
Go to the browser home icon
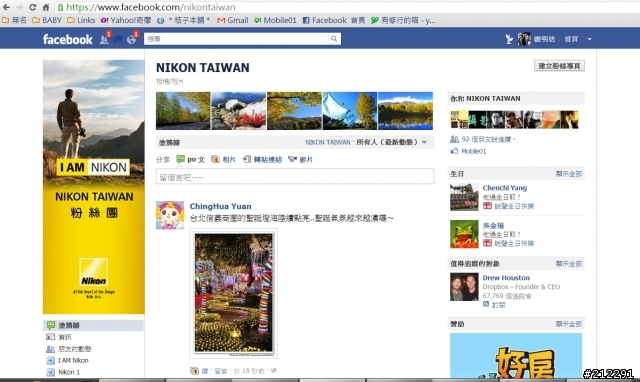click(x=46, y=7)
